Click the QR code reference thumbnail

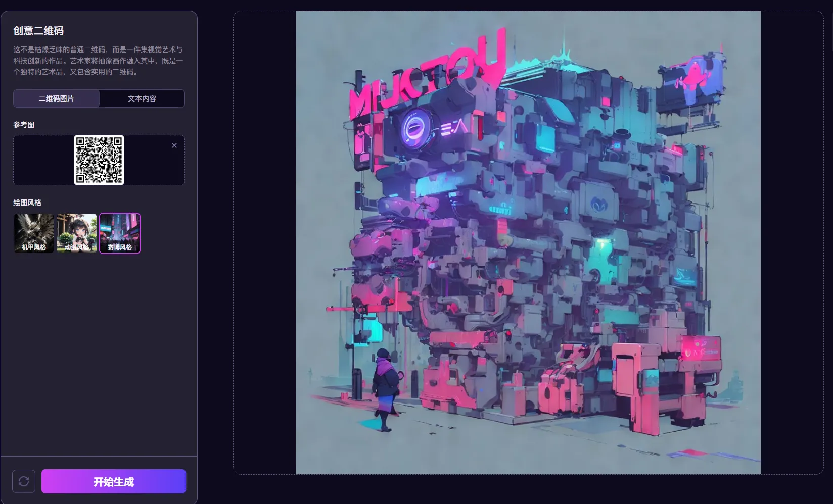point(99,160)
